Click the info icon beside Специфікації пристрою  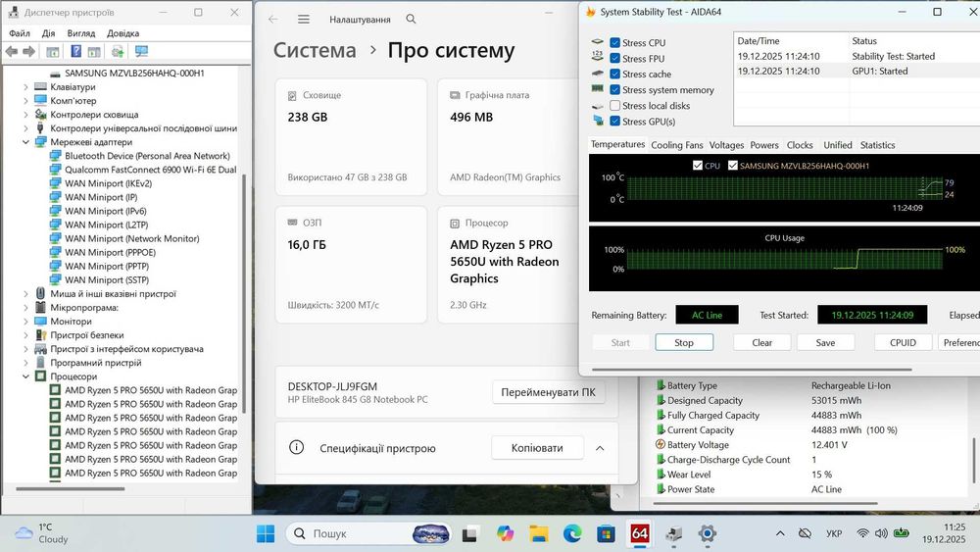pos(296,448)
